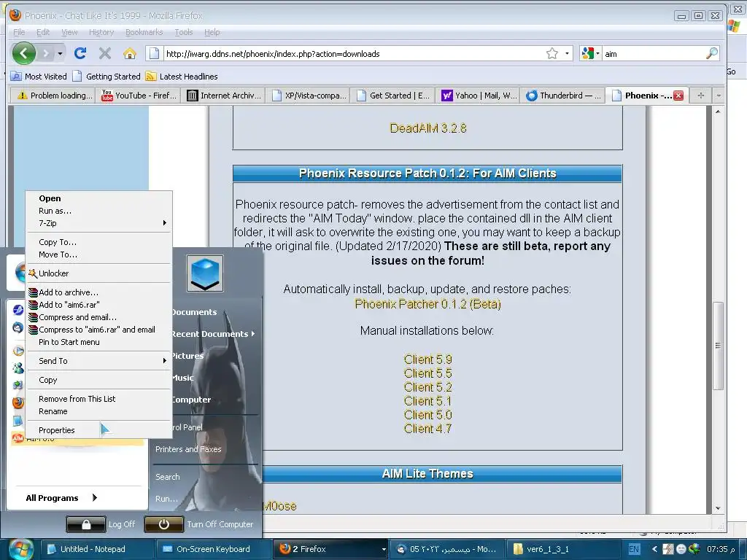747x560 pixels.
Task: Open the Client 4.7 patch link
Action: [x=427, y=428]
